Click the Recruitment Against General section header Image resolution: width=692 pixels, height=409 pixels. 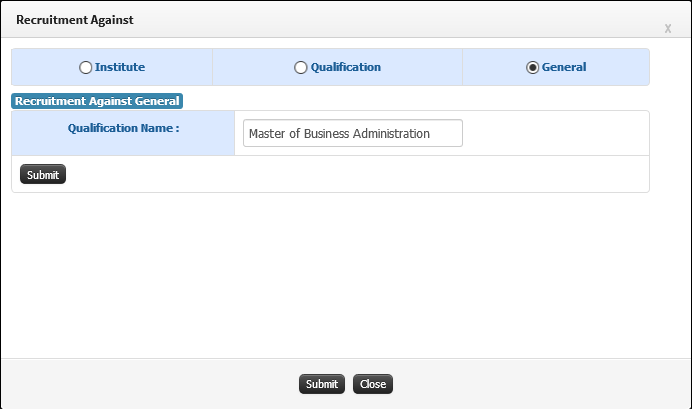pyautogui.click(x=97, y=101)
